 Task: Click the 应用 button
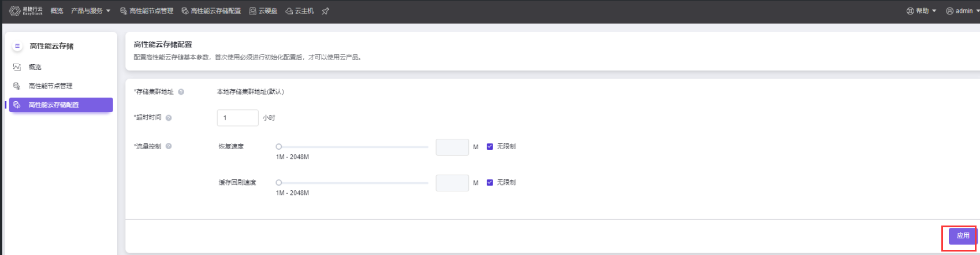click(x=963, y=236)
